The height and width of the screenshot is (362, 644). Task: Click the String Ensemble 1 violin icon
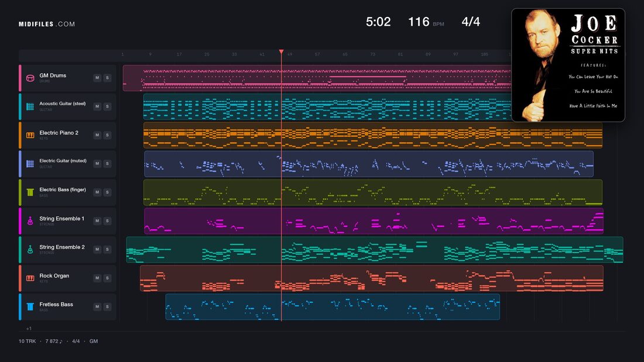[x=30, y=221]
